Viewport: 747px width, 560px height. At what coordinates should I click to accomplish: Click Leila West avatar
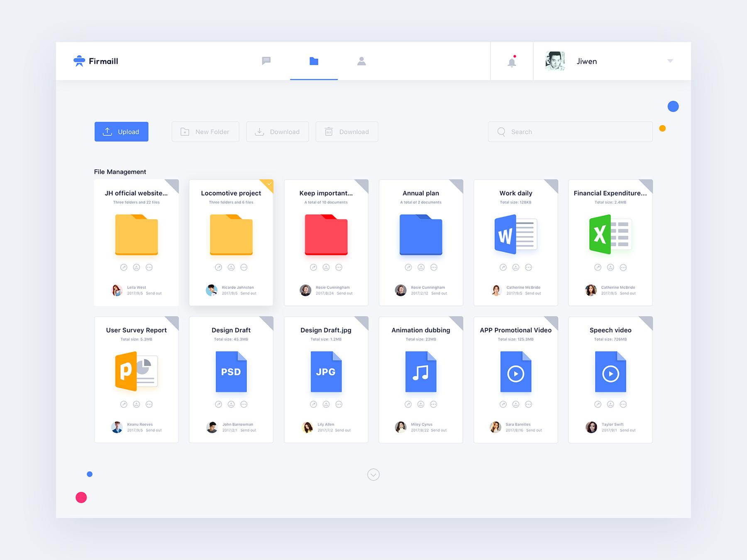[117, 290]
